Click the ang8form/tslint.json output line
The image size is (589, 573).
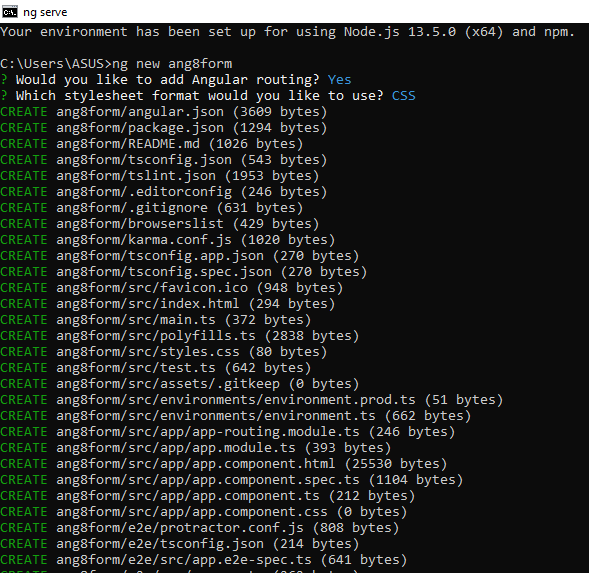[x=159, y=175]
